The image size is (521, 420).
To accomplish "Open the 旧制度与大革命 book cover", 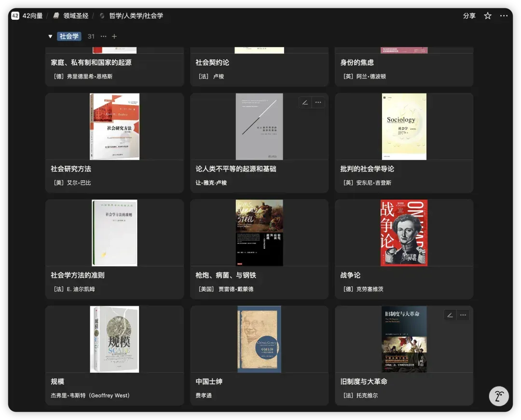I will [404, 339].
